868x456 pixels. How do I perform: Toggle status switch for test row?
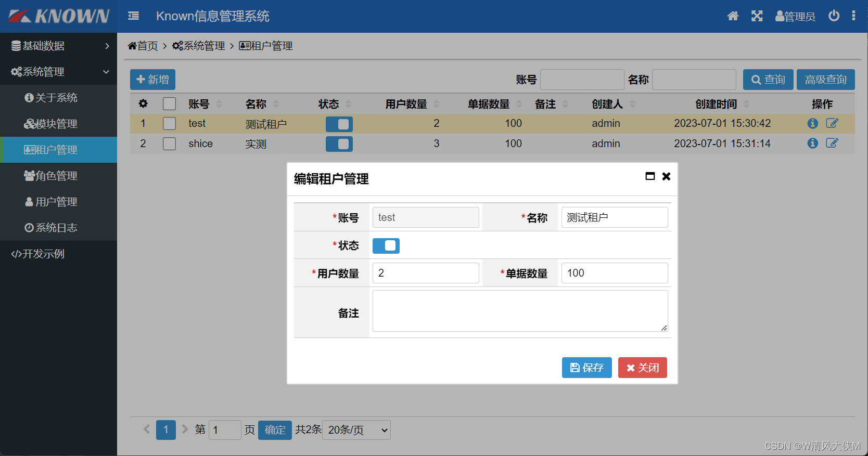339,124
